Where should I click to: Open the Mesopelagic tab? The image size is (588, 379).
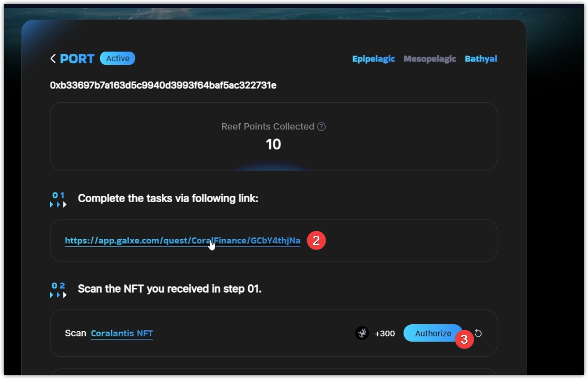coord(429,59)
